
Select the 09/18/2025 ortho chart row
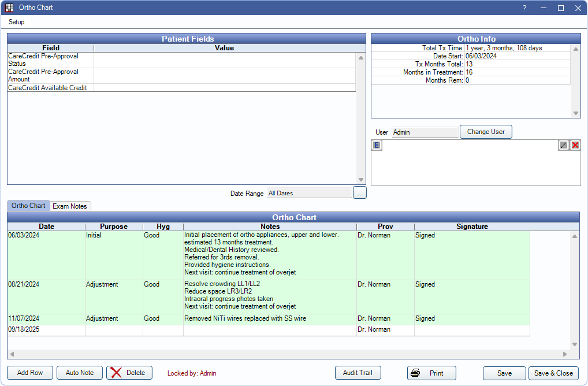(46, 330)
